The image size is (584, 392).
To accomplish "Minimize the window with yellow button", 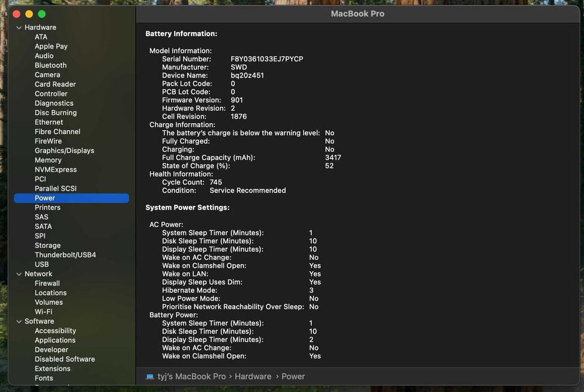I will 29,14.
